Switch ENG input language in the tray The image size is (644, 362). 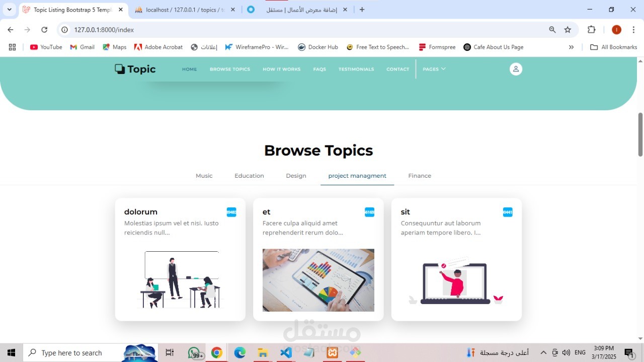[580, 352]
